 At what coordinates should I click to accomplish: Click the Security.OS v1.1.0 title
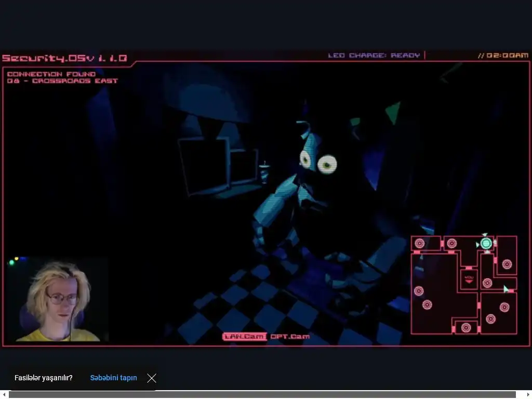click(64, 58)
